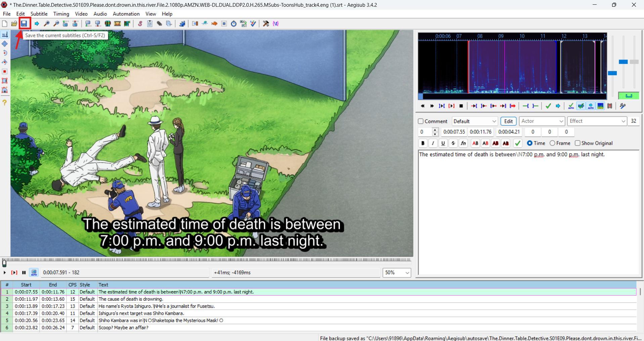Play the video from the current position
This screenshot has height=341, width=644.
pyautogui.click(x=5, y=272)
